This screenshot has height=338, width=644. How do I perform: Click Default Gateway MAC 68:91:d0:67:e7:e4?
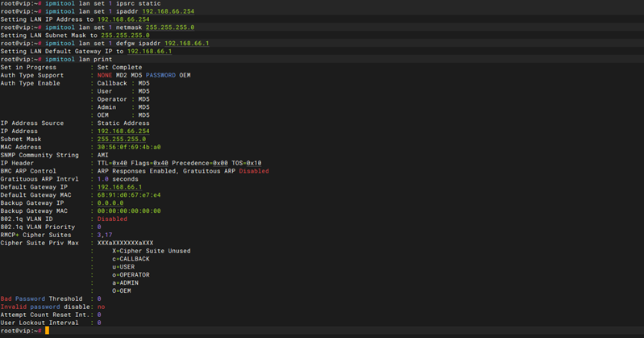[129, 195]
